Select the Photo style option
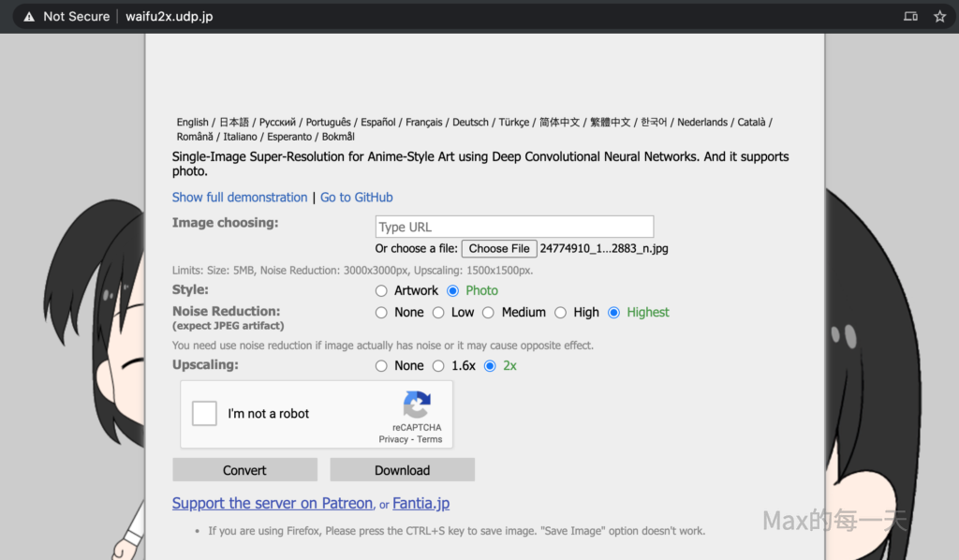 (453, 291)
